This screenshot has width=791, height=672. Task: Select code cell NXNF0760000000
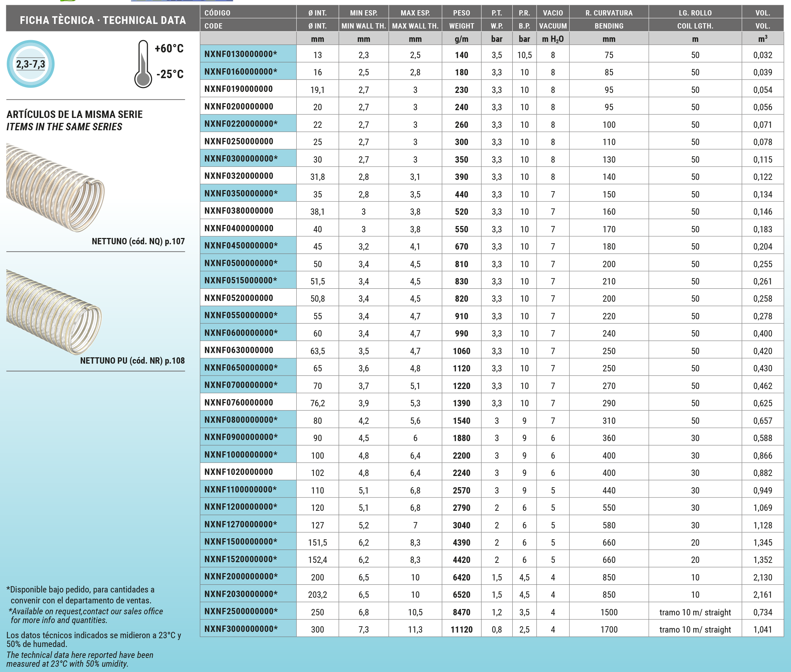tap(248, 402)
